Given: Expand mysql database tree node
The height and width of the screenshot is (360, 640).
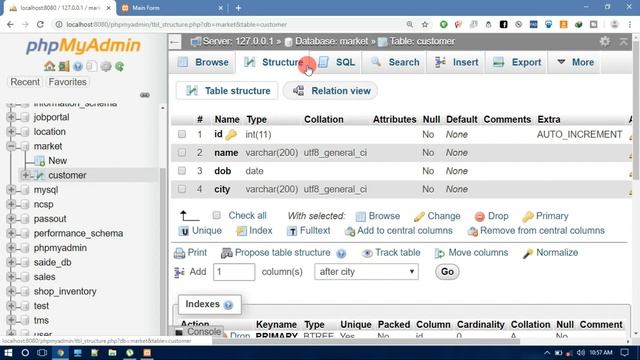Looking at the screenshot, I should (11, 190).
